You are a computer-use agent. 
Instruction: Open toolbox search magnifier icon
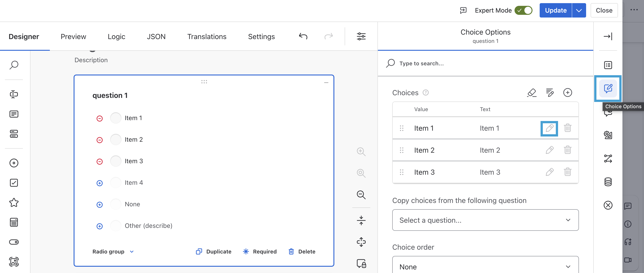(14, 65)
